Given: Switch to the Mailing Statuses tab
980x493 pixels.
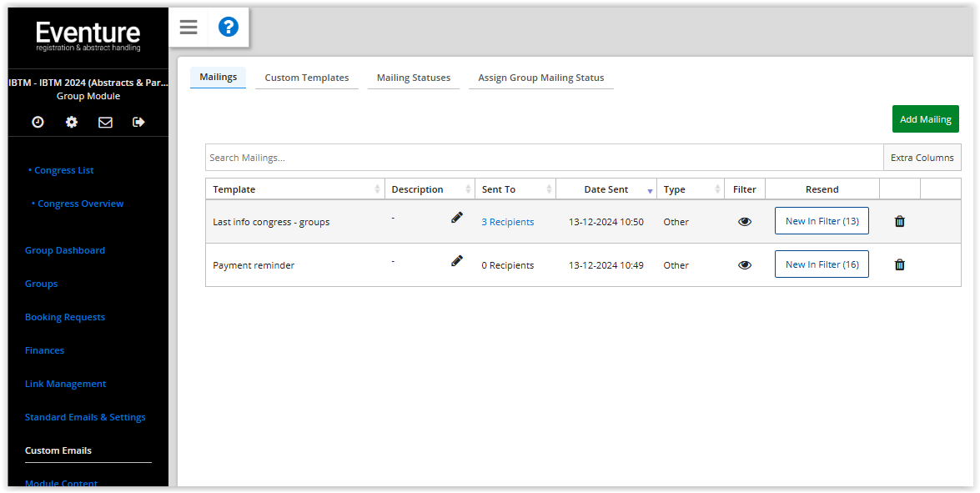Looking at the screenshot, I should [413, 78].
